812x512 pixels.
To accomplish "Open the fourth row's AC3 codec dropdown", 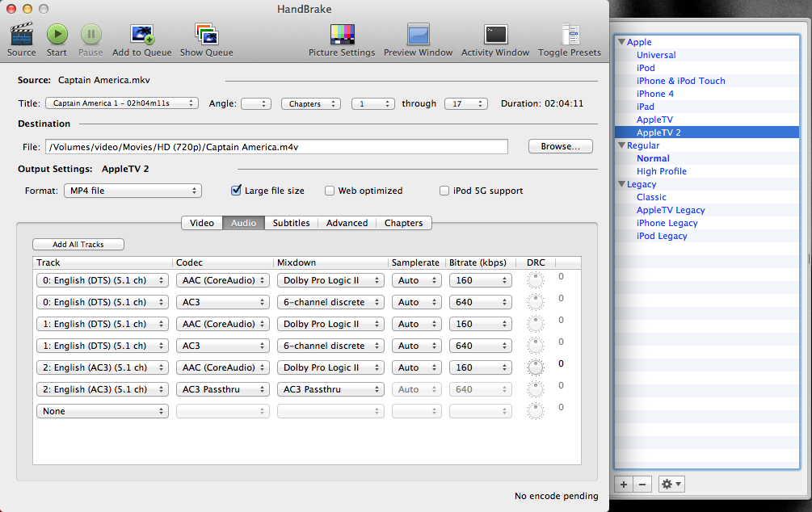I will pyautogui.click(x=223, y=346).
